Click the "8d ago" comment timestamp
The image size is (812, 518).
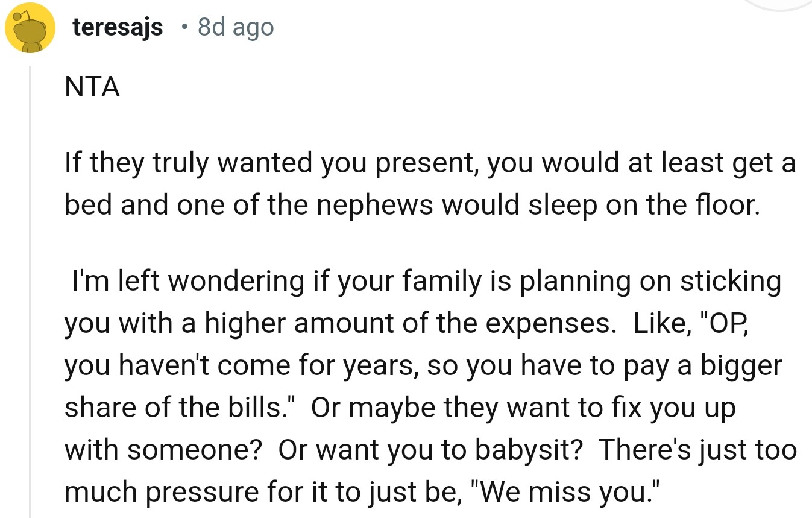pos(235,27)
